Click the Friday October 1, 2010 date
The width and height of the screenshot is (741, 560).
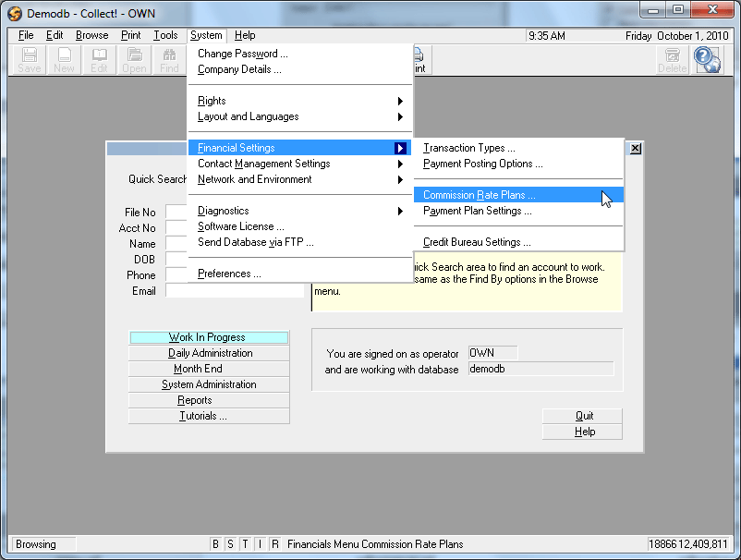676,36
